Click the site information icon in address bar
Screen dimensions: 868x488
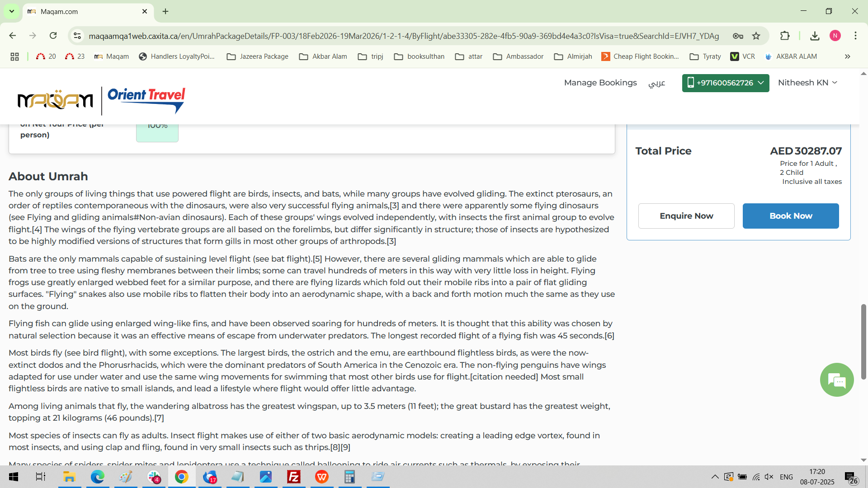78,36
